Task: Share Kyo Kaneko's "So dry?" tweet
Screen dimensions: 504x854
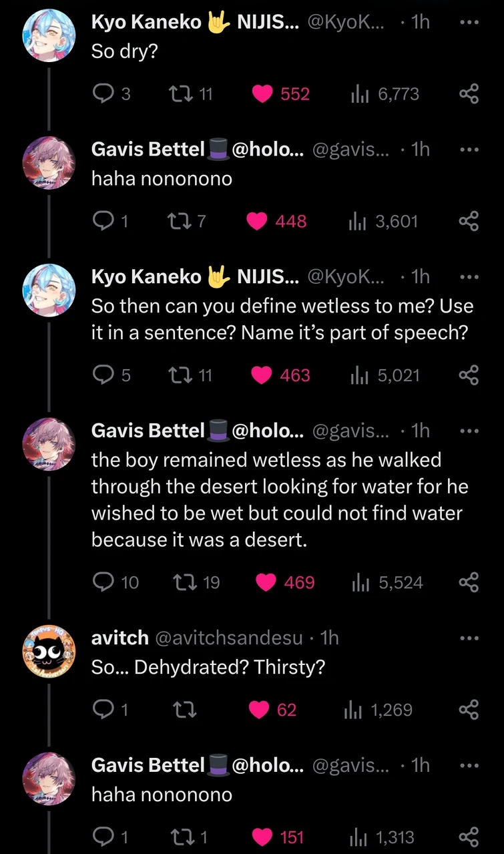Action: [469, 94]
